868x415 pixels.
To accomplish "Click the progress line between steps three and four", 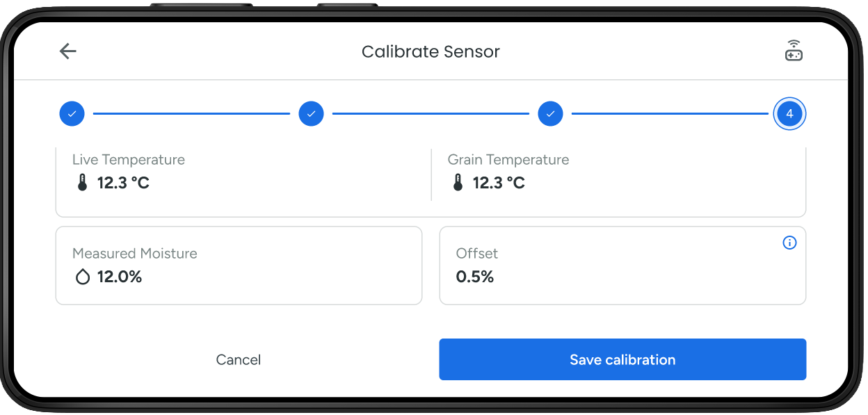I will click(670, 113).
